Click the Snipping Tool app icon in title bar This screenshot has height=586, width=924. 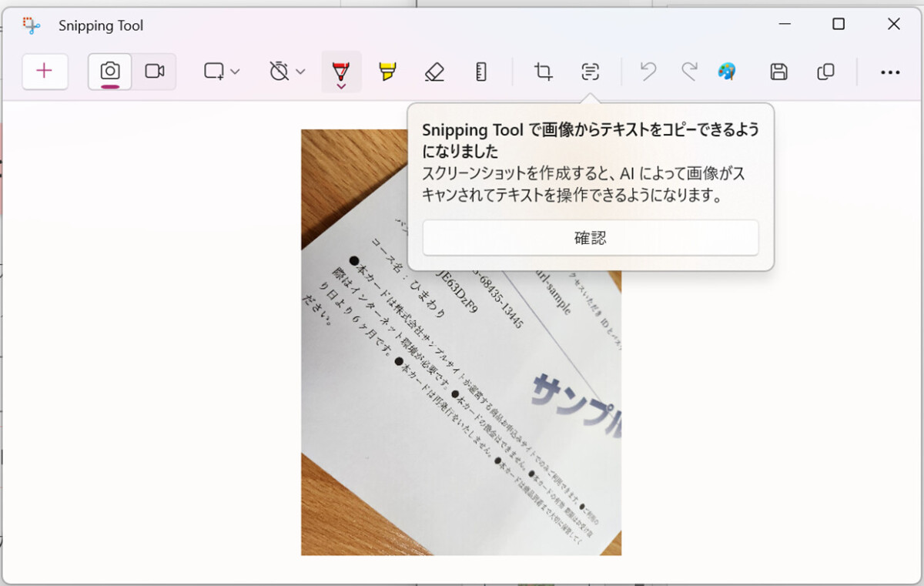[x=31, y=25]
